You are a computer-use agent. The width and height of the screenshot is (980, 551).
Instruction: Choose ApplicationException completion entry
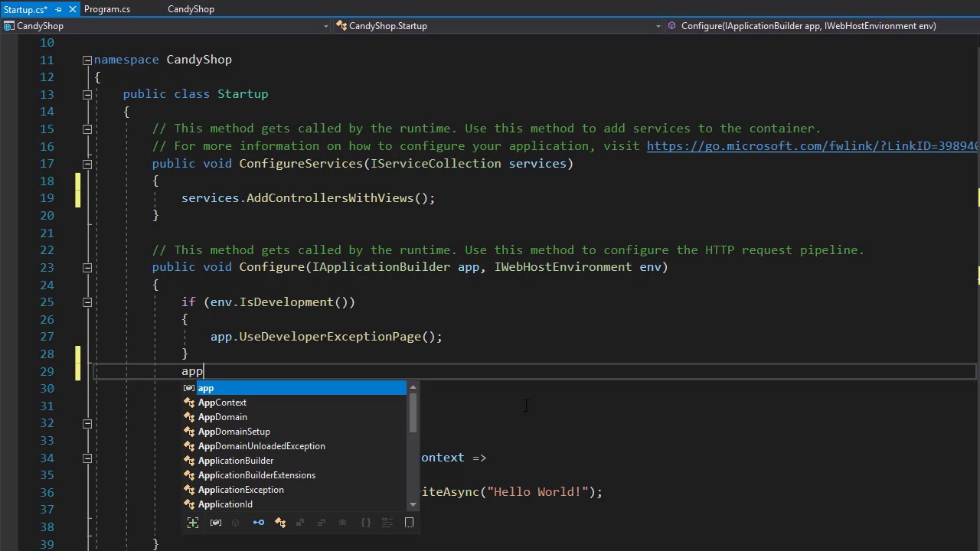click(x=295, y=490)
